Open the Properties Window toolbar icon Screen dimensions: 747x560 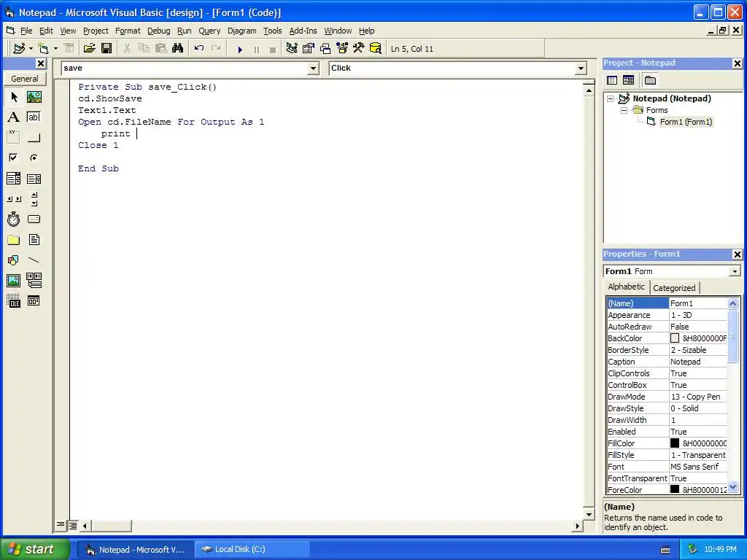(309, 48)
